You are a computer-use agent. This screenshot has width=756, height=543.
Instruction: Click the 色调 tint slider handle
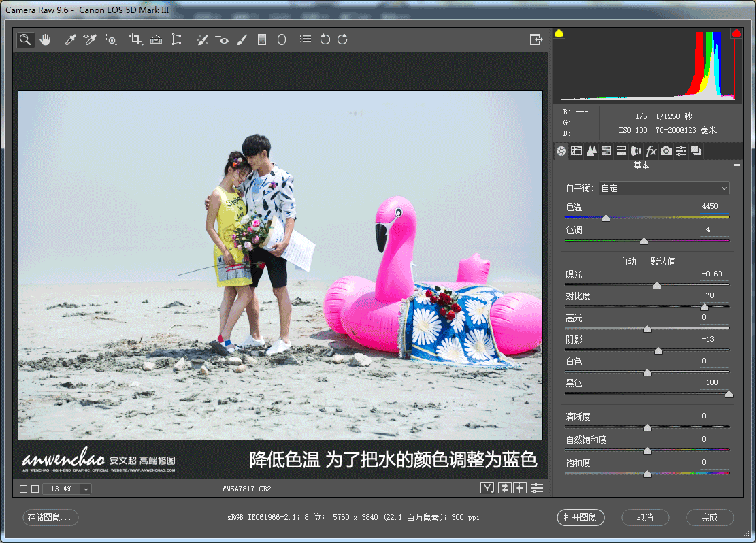[x=644, y=241]
